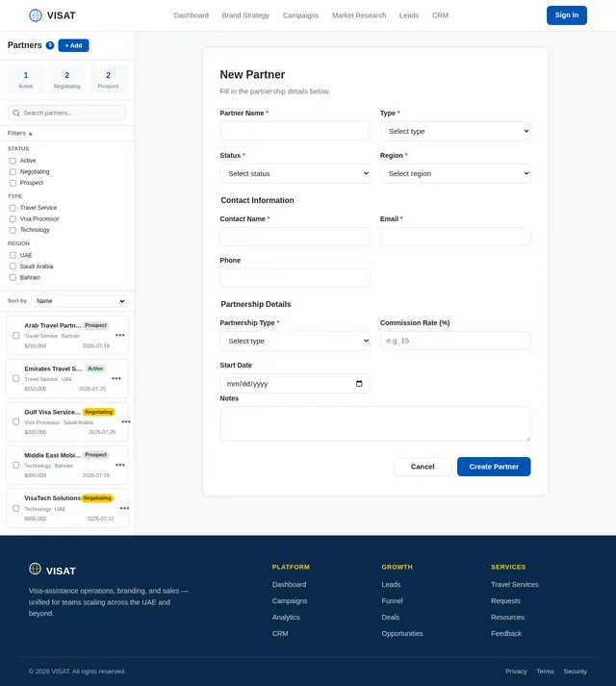Open the Partnership Type dropdown

pyautogui.click(x=295, y=341)
